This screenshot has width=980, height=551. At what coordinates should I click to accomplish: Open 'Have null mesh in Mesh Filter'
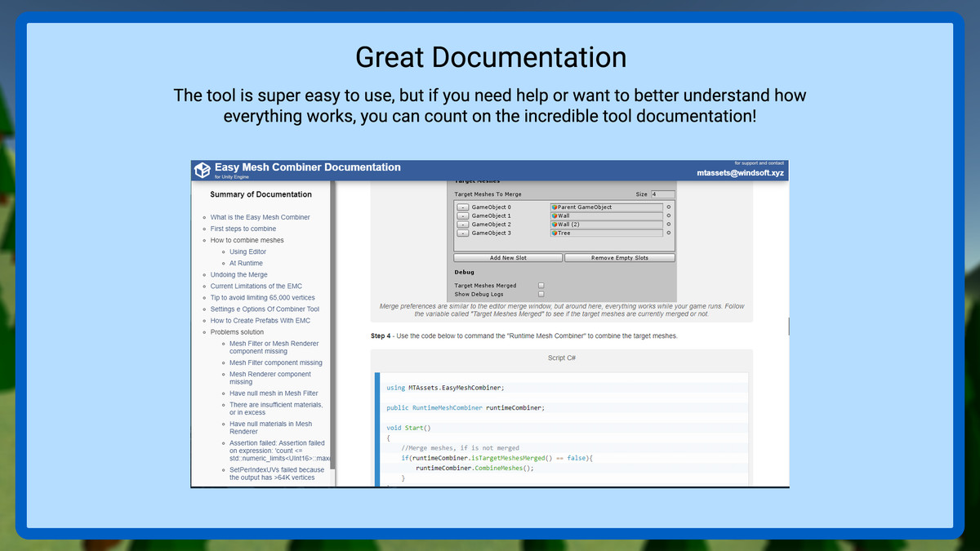274,393
